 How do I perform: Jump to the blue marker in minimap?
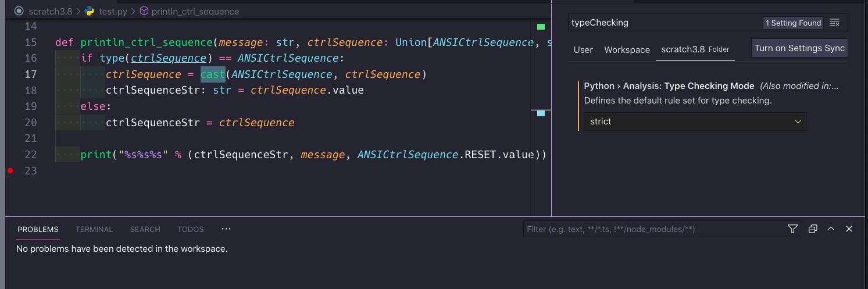[x=541, y=113]
